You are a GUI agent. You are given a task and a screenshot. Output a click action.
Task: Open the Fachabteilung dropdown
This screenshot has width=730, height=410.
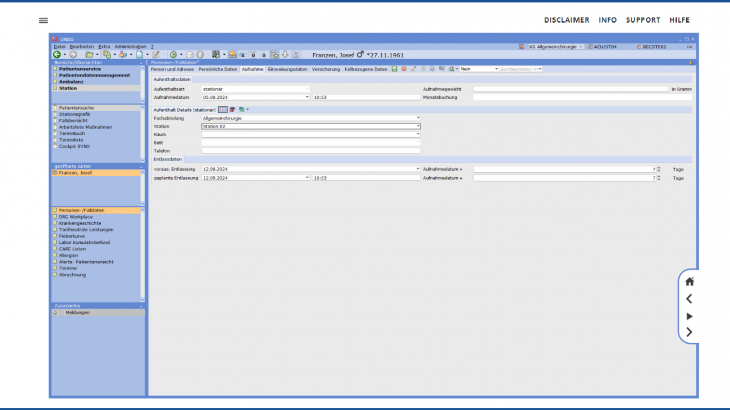[418, 118]
